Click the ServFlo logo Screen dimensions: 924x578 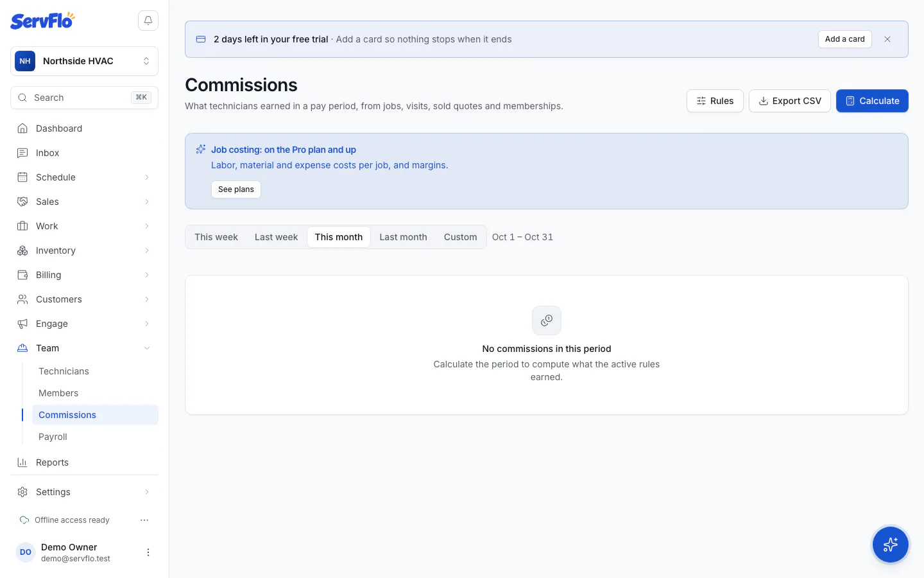[42, 21]
